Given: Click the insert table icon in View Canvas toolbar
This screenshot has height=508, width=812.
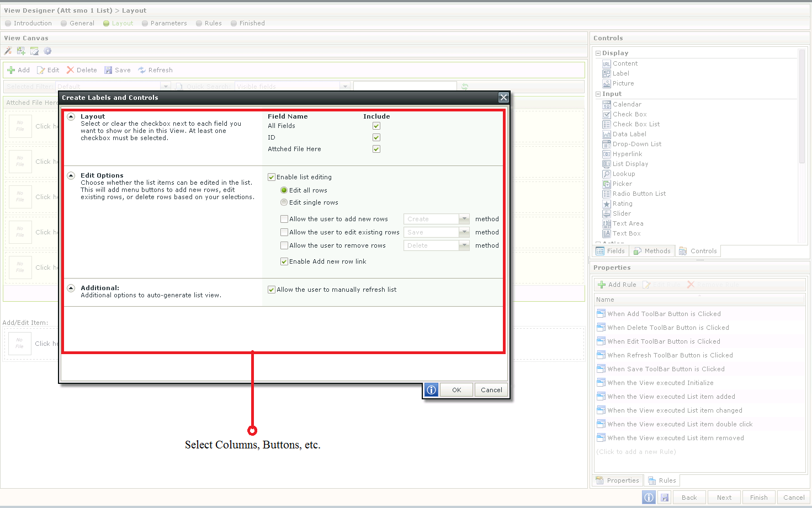Looking at the screenshot, I should coord(21,51).
